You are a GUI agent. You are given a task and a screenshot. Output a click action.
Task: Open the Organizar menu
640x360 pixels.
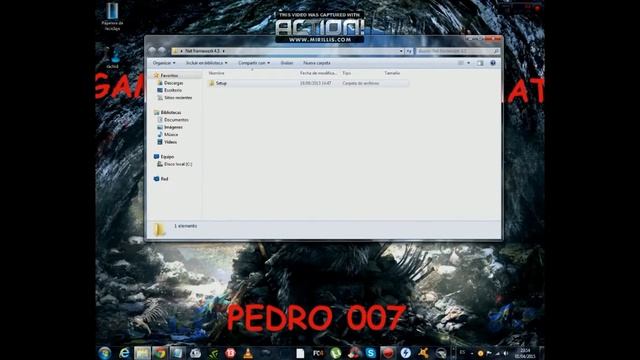(164, 63)
